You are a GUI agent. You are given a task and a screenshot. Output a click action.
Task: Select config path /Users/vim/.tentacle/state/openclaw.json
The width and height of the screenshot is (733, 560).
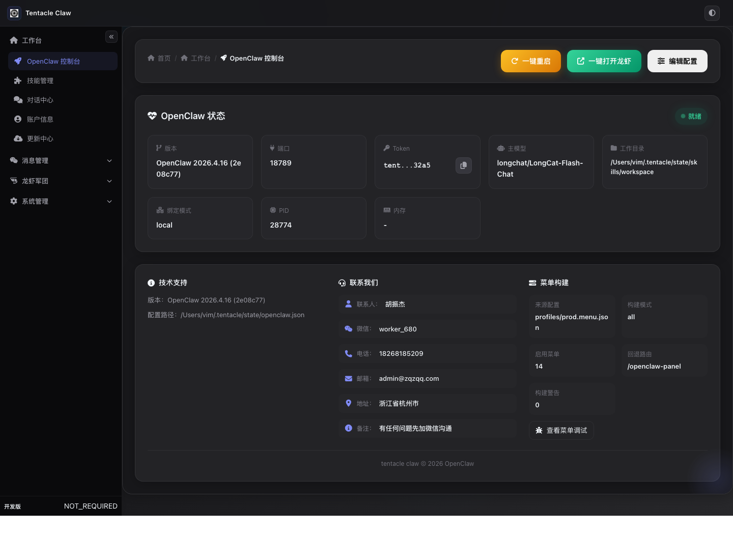(x=242, y=315)
